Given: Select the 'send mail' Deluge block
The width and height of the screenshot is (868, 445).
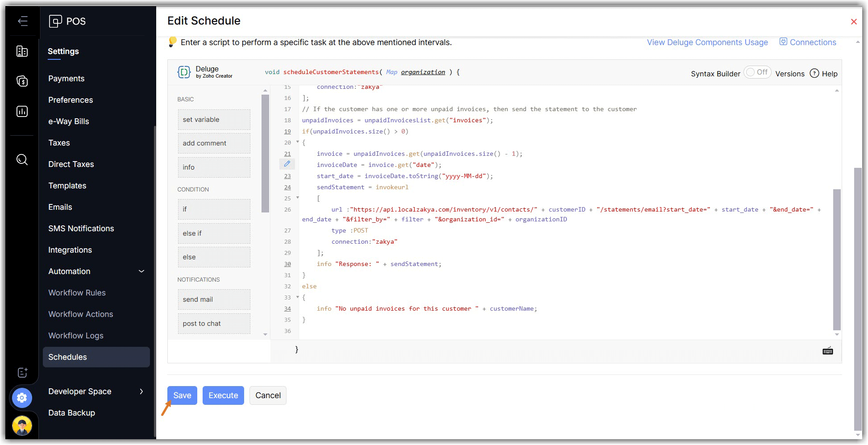Looking at the screenshot, I should click(214, 299).
